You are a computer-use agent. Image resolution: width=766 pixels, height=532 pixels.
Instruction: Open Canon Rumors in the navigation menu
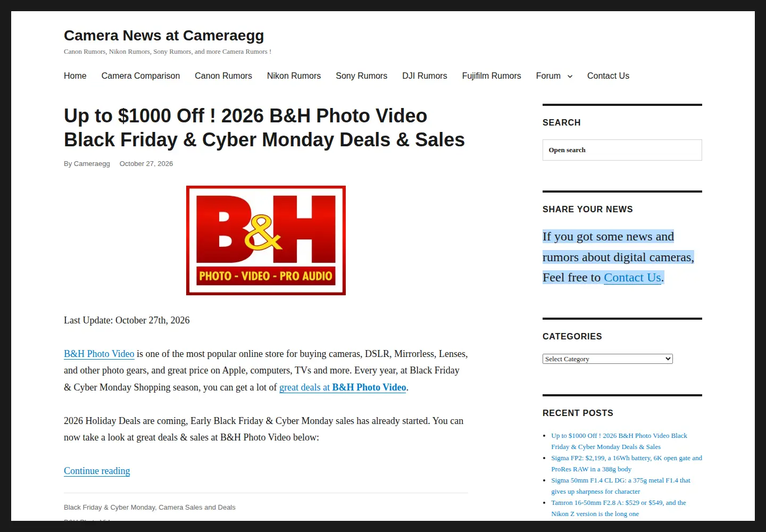223,76
